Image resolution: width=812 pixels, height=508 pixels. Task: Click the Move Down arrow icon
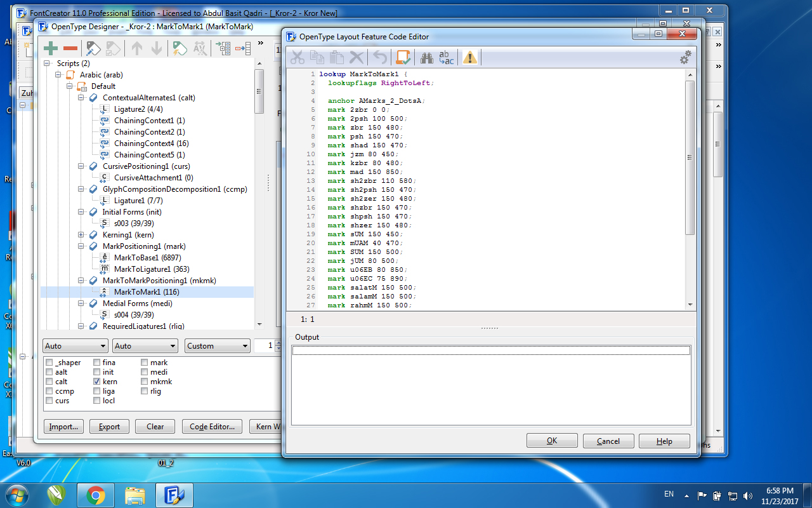click(x=155, y=48)
